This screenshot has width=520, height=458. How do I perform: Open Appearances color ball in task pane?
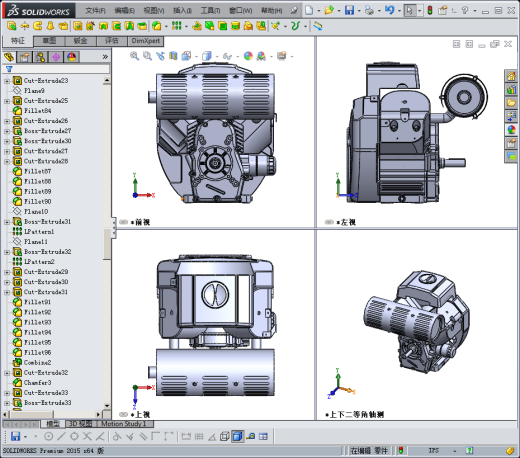[511, 130]
